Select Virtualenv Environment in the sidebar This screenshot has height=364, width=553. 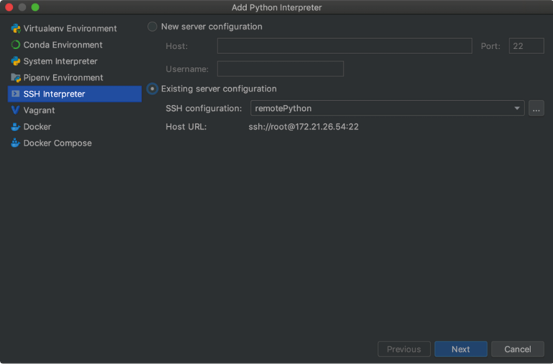tap(74, 29)
